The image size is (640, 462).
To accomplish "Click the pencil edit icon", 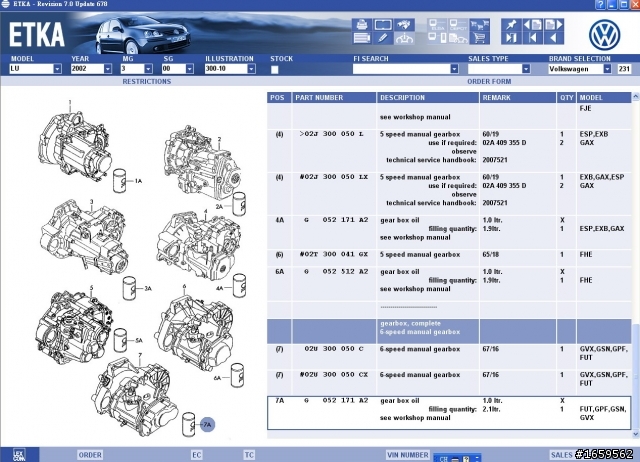I will pyautogui.click(x=383, y=38).
